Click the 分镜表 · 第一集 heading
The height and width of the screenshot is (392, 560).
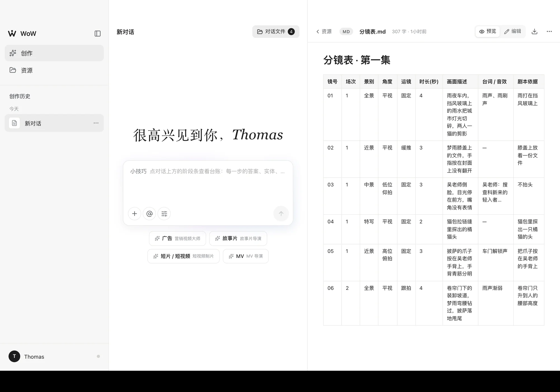point(357,60)
